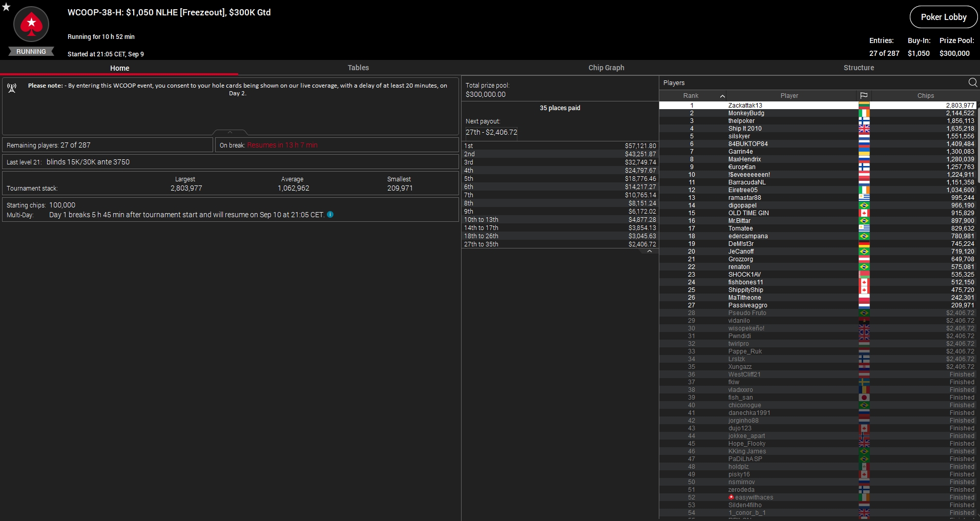Screen dimensions: 980x521
Task: Click the star badge beside easywithaces
Action: click(x=731, y=497)
